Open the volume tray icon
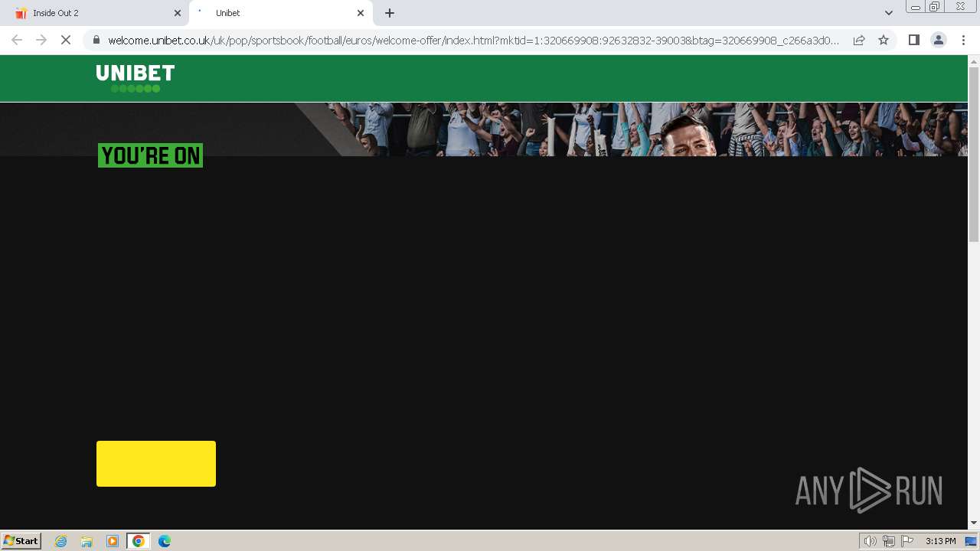The image size is (980, 551). (x=870, y=541)
